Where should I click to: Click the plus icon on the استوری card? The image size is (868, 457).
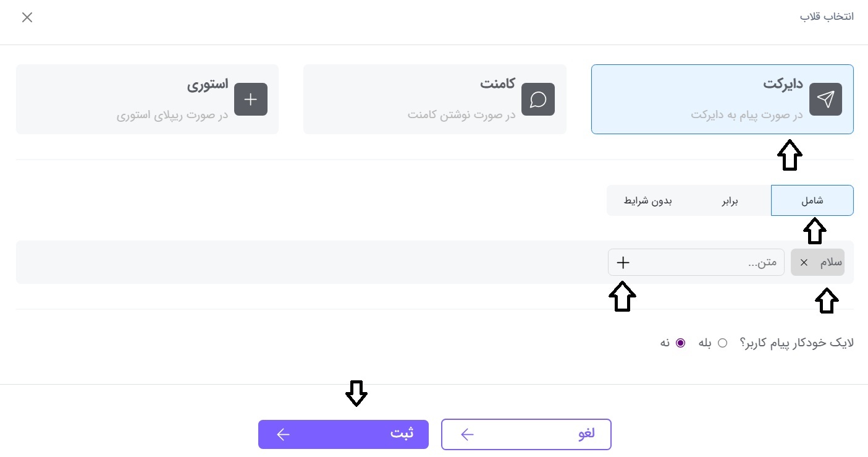pyautogui.click(x=251, y=99)
